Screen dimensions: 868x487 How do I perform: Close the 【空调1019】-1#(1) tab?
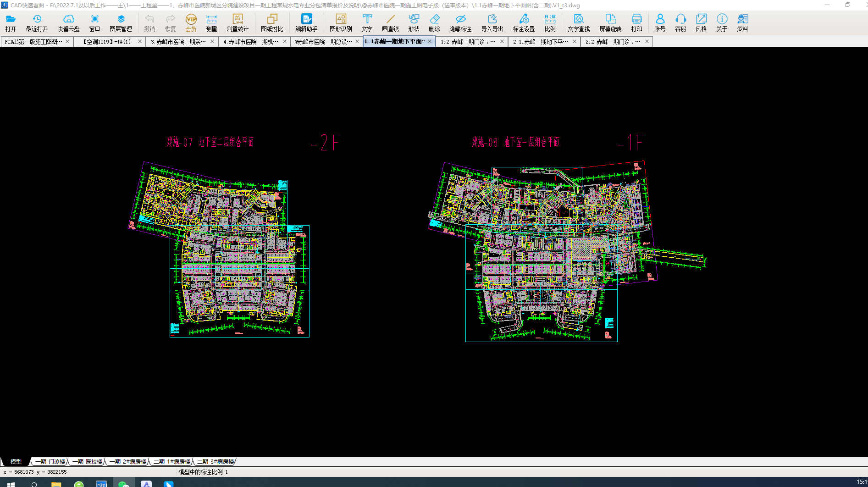140,41
